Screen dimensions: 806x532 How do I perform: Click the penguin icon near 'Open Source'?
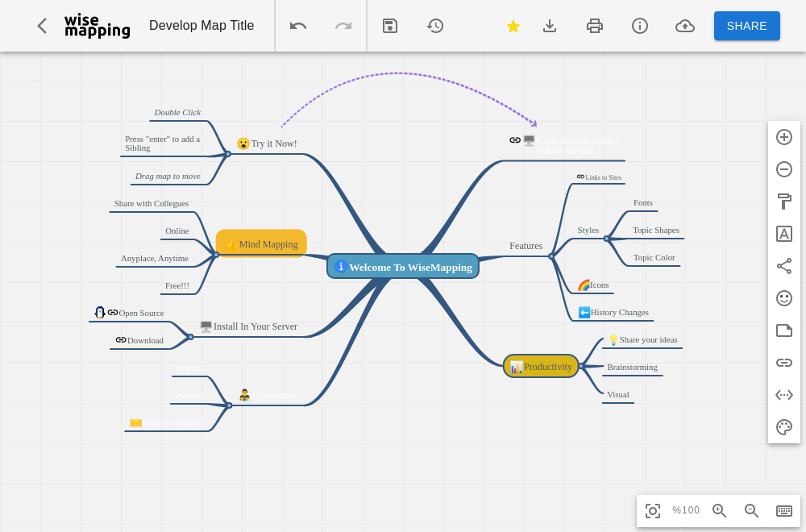tap(100, 312)
